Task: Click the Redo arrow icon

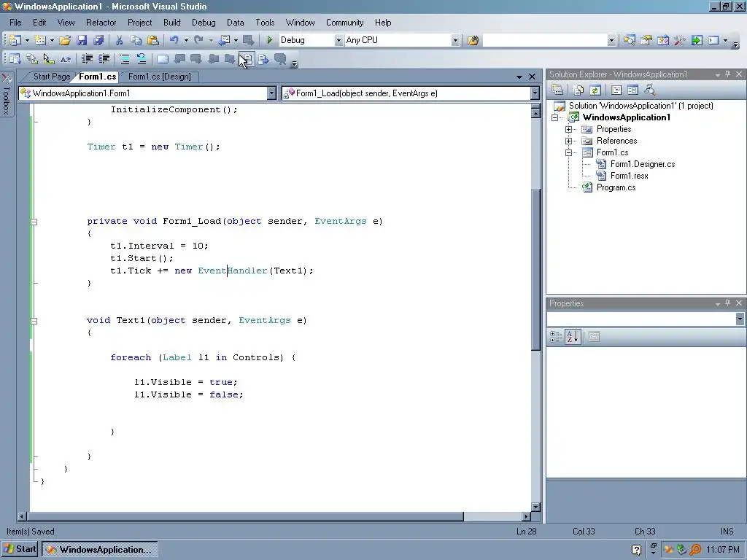Action: [198, 41]
